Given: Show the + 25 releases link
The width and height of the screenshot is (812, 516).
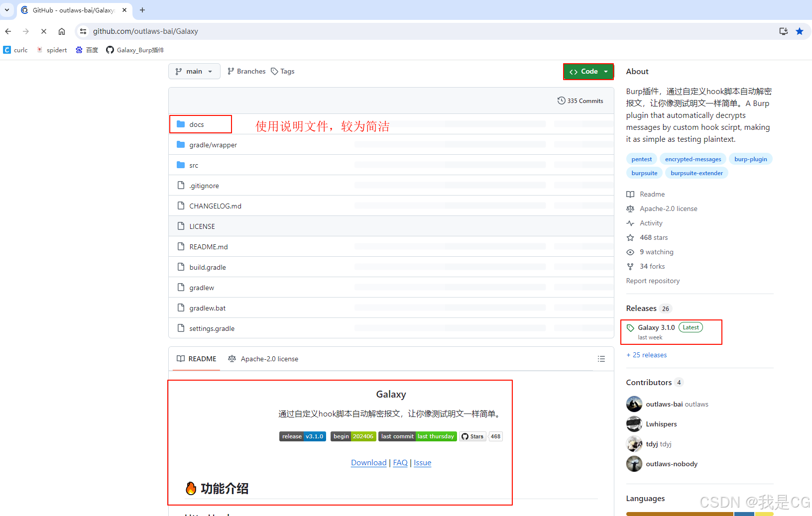Looking at the screenshot, I should pos(647,355).
